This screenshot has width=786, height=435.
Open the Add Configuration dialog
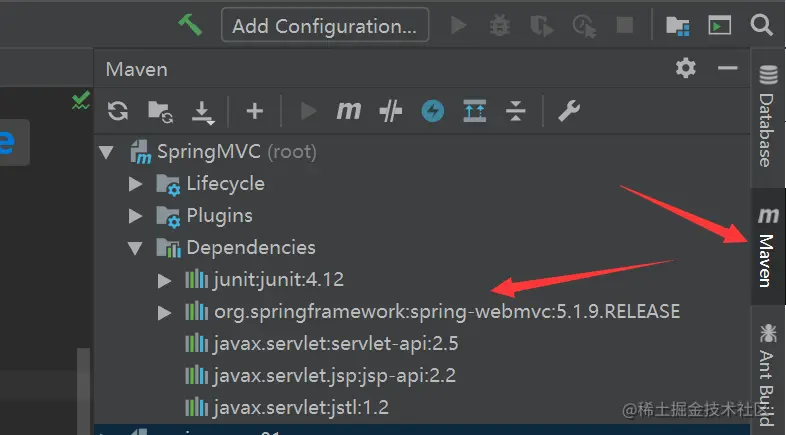(x=325, y=25)
